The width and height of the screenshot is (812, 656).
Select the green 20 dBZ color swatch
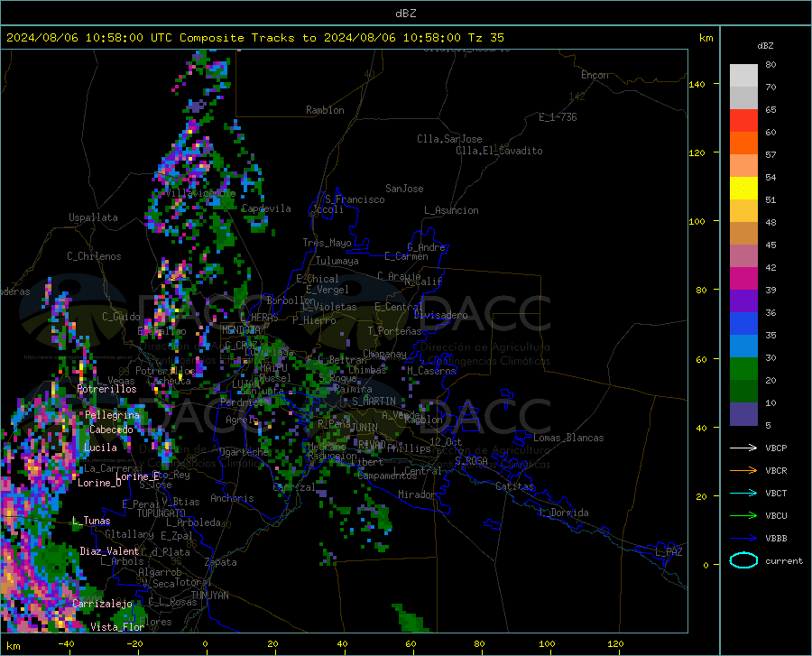click(x=743, y=369)
